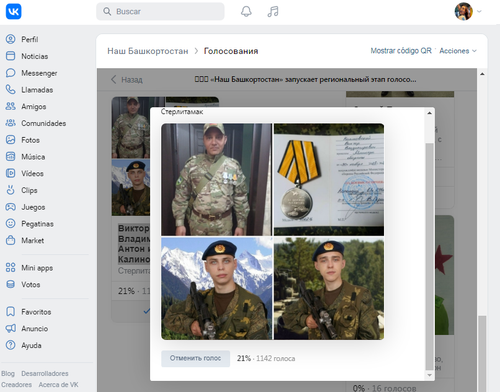Click the Ayuda question mark icon
Screen dimensions: 500x392
coord(11,345)
